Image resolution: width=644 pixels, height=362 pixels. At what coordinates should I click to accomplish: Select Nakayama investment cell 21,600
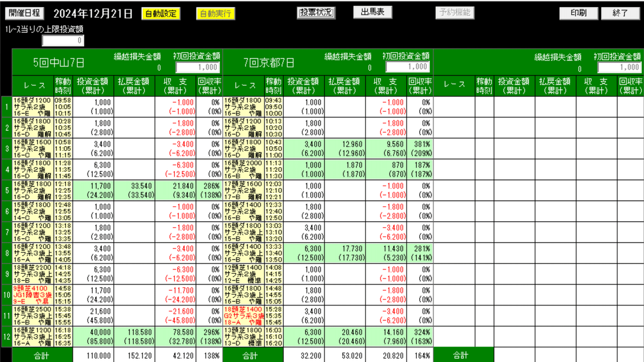93,316
